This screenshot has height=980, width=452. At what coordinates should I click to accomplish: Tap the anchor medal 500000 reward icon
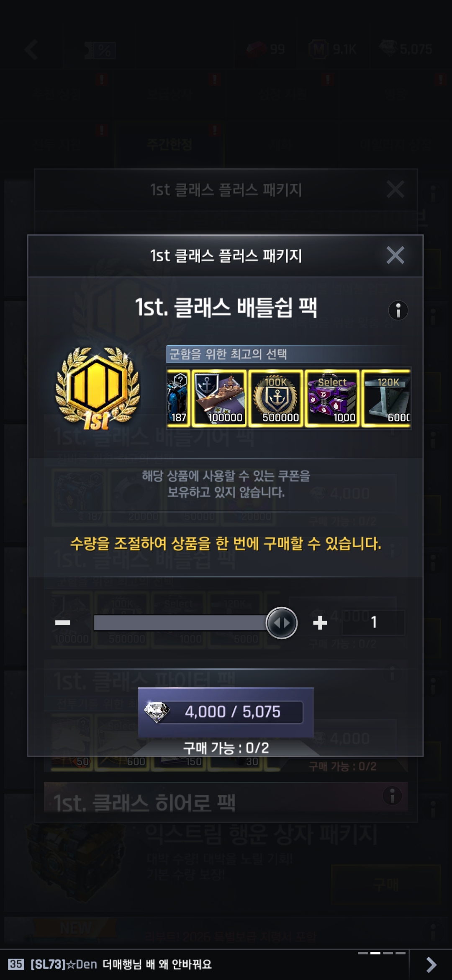point(276,398)
